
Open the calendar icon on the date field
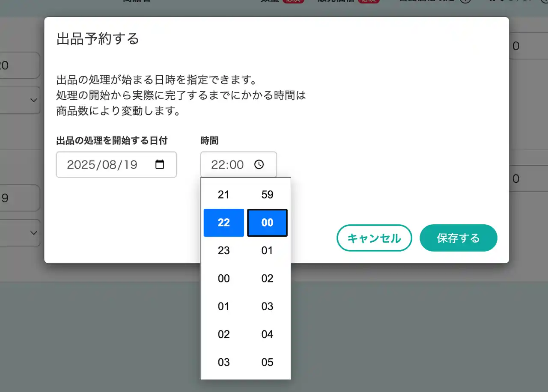[159, 164]
